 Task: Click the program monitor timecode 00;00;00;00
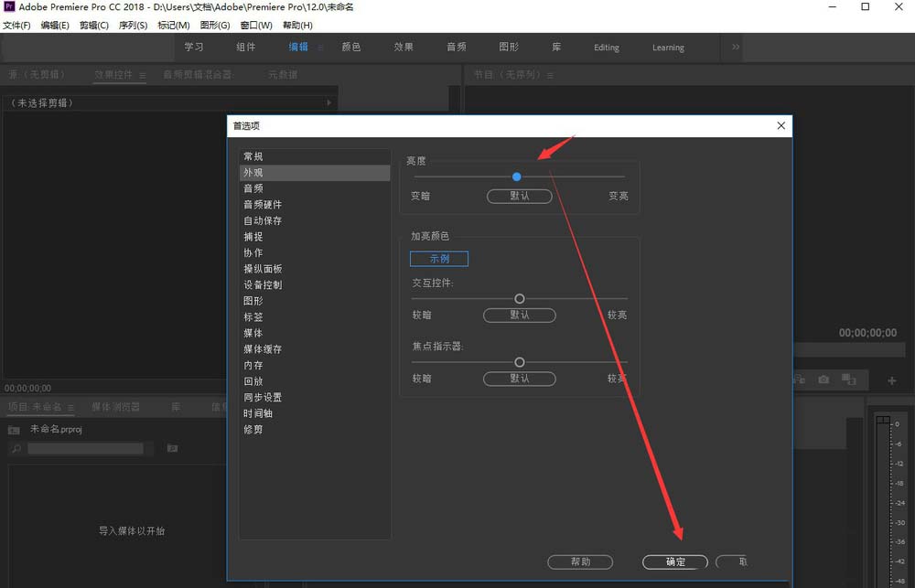click(867, 333)
